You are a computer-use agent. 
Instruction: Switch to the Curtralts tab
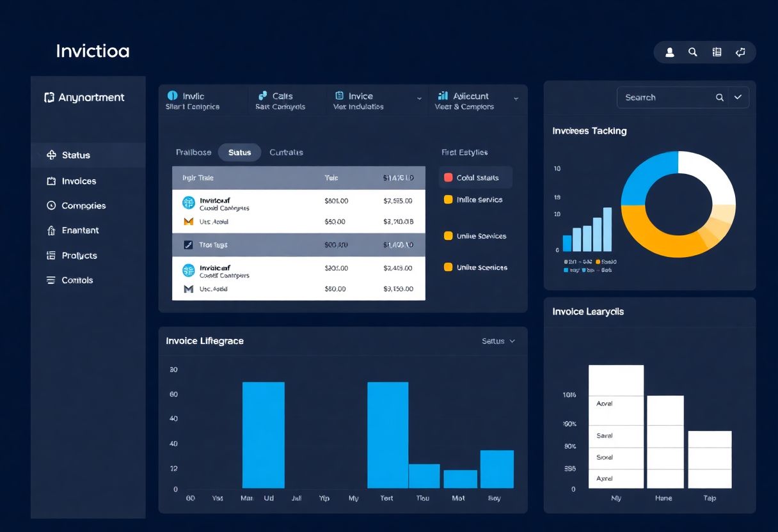point(286,152)
